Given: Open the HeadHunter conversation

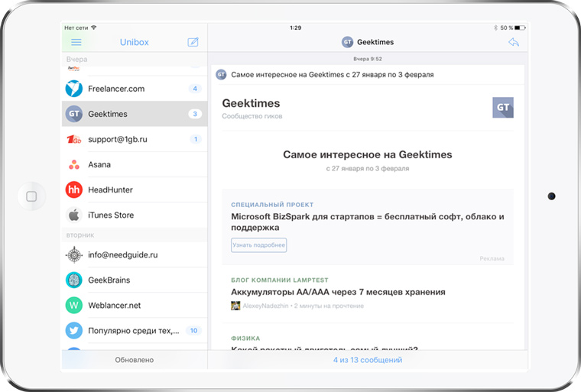Looking at the screenshot, I should 135,190.
